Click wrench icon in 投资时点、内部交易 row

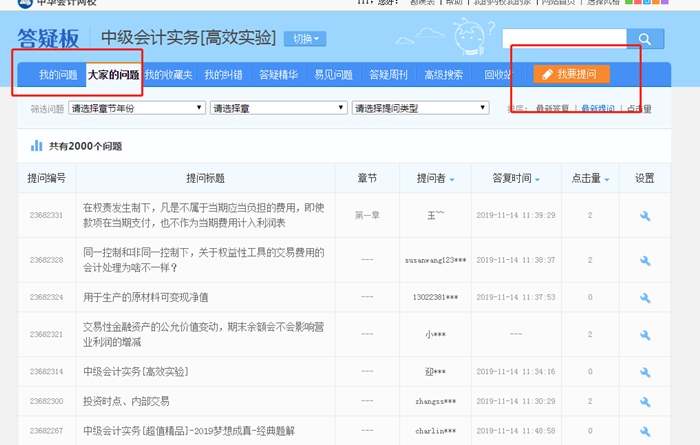click(x=645, y=401)
